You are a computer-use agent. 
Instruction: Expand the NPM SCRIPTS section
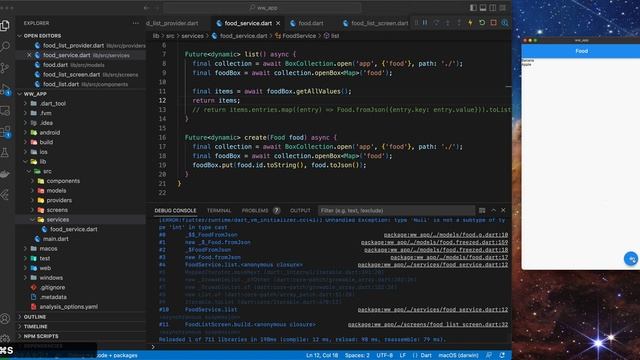coord(41,336)
